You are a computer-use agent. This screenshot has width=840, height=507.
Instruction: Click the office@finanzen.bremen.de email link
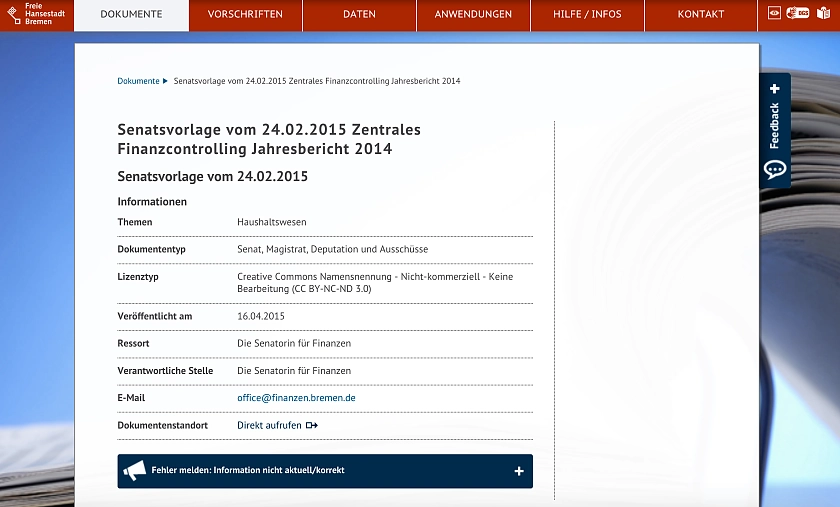pos(296,398)
